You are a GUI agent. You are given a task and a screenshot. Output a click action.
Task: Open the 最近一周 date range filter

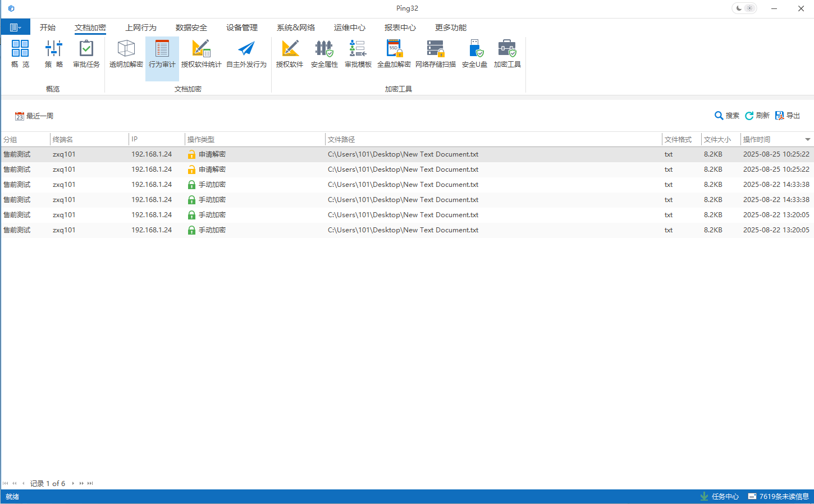(34, 116)
